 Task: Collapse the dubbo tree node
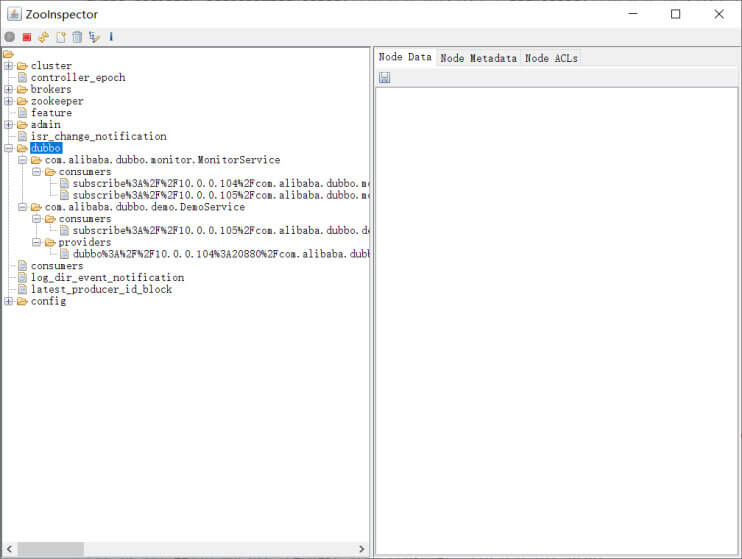pos(9,148)
